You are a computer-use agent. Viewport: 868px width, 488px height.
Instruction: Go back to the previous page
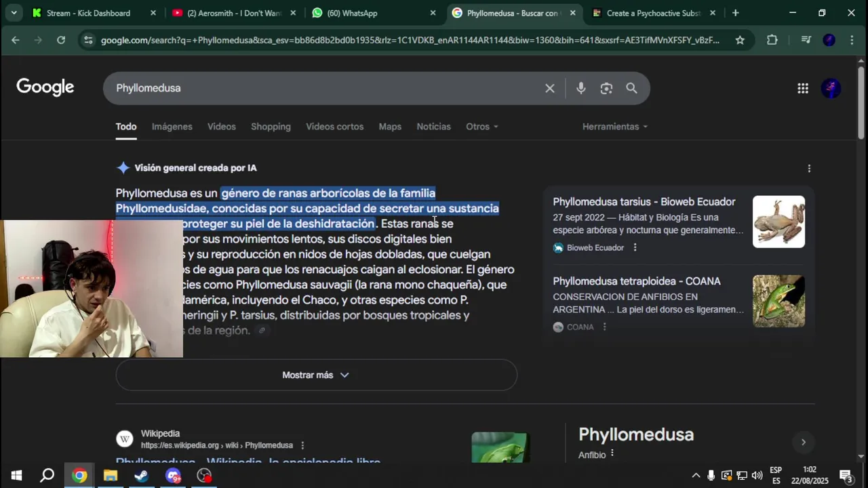[15, 40]
